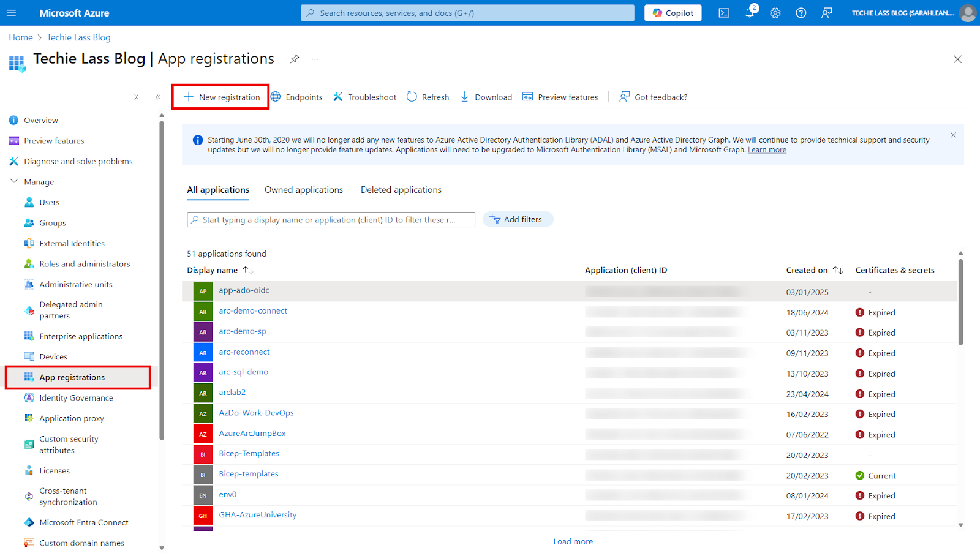980x553 pixels.
Task: Open portal settings gear
Action: (x=775, y=13)
